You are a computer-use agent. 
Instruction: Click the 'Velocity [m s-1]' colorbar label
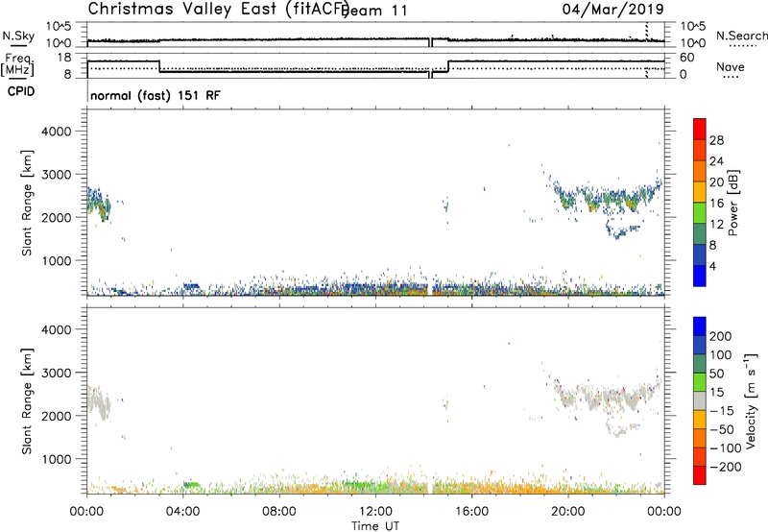(751, 400)
